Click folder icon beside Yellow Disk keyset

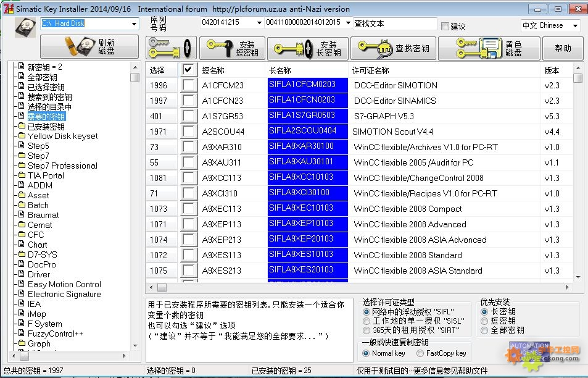[x=22, y=135]
